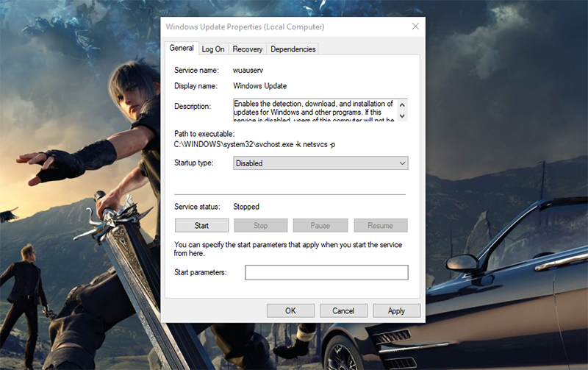Focus the Start parameters input field
Viewport: 588px width, 370px height.
(326, 272)
